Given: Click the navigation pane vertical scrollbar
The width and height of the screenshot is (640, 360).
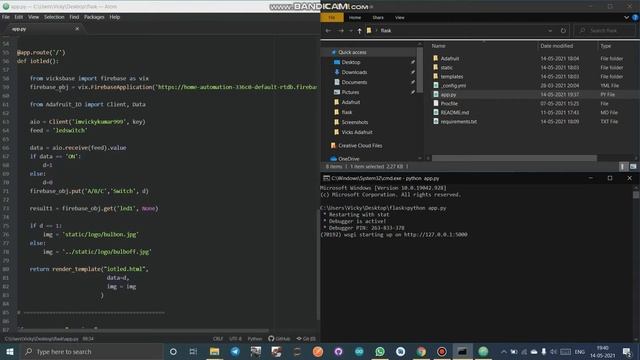Looking at the screenshot, I should (420, 69).
